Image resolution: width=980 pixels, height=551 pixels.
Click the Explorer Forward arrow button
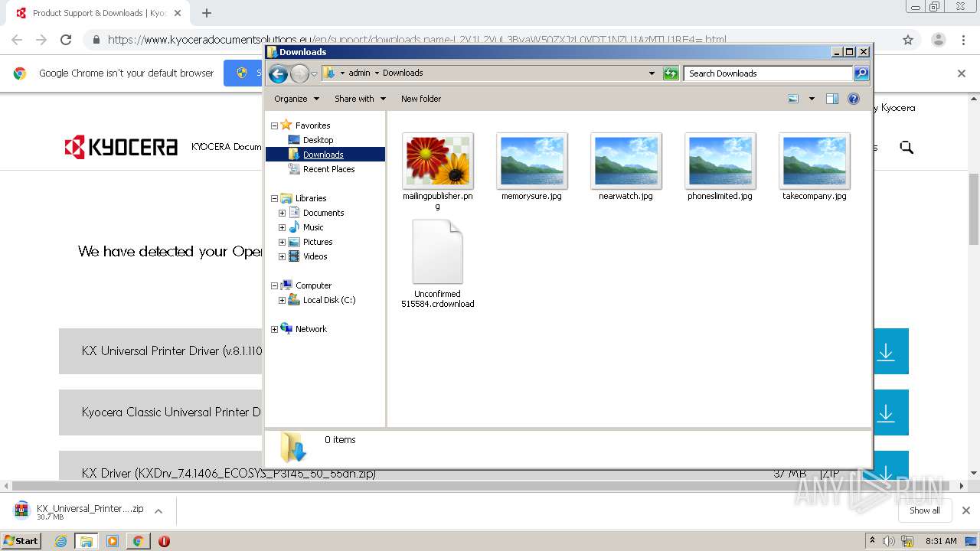(x=299, y=73)
